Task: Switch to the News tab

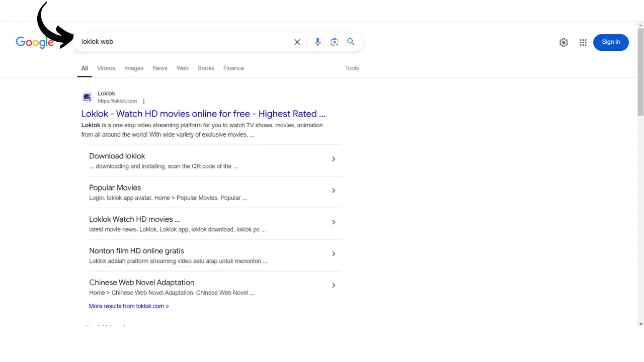Action: (160, 68)
